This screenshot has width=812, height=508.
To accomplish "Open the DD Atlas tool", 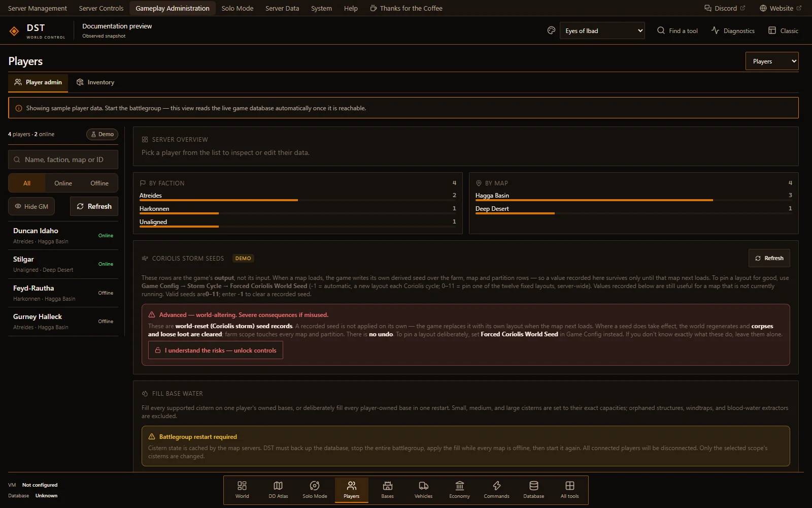I will pyautogui.click(x=278, y=490).
